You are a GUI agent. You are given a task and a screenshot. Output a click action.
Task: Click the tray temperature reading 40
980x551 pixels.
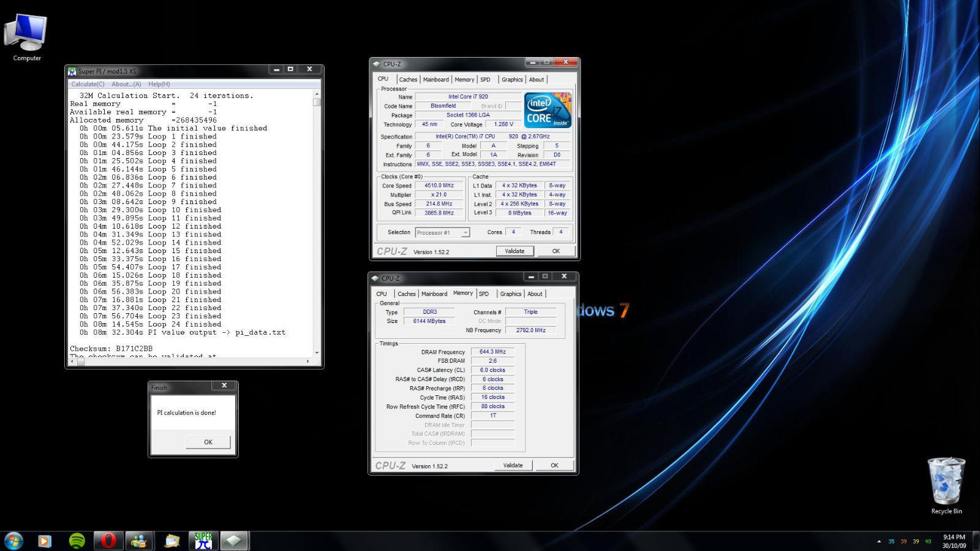pos(928,541)
